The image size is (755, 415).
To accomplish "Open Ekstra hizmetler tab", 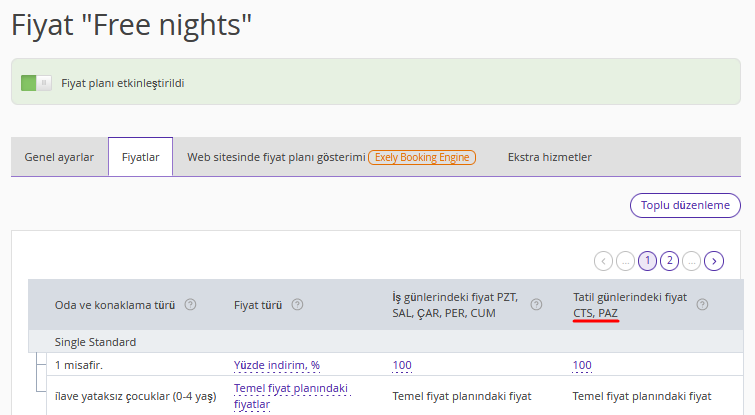I will tap(549, 157).
